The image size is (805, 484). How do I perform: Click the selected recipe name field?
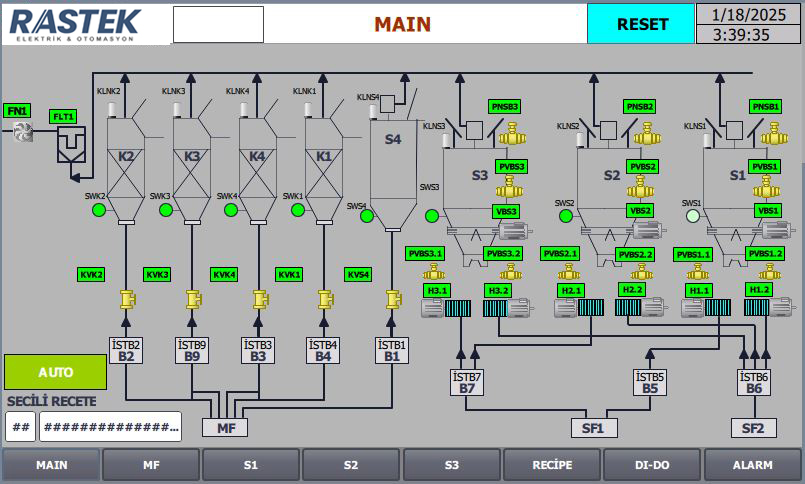[x=110, y=427]
